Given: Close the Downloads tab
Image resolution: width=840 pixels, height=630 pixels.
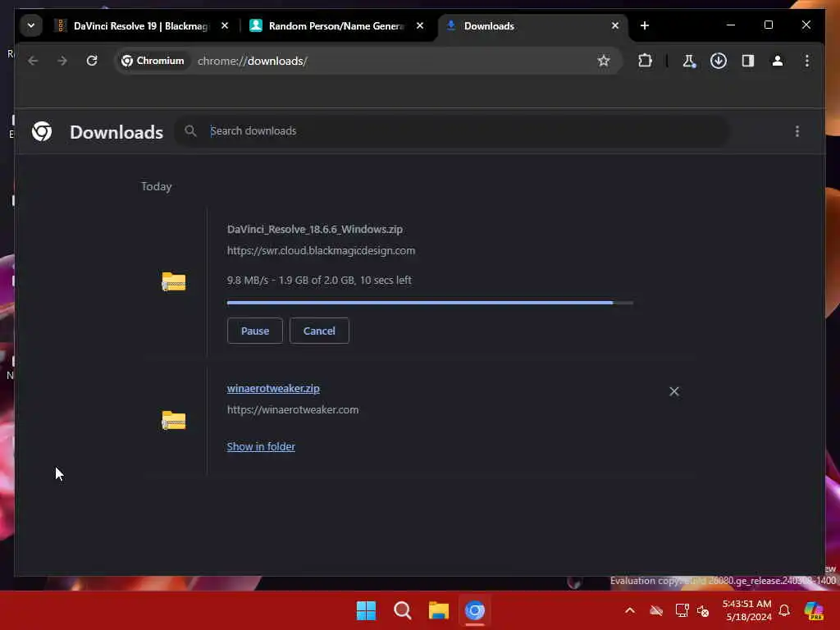Looking at the screenshot, I should click(x=615, y=25).
